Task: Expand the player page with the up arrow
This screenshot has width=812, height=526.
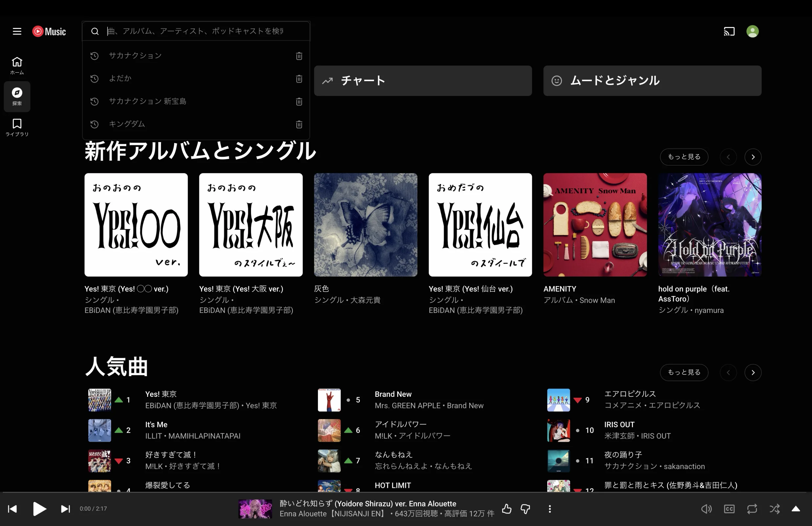Action: pyautogui.click(x=795, y=509)
